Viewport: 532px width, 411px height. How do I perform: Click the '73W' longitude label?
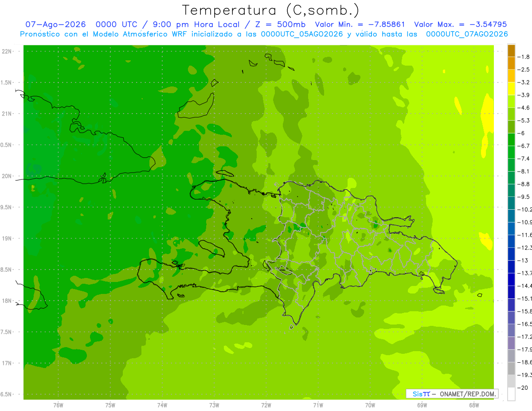point(214,405)
